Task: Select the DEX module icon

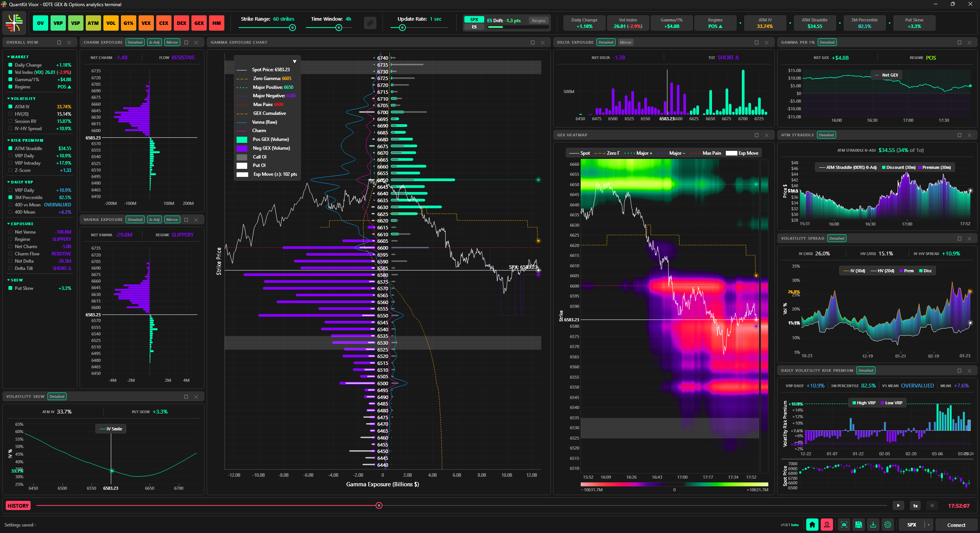Action: 181,23
